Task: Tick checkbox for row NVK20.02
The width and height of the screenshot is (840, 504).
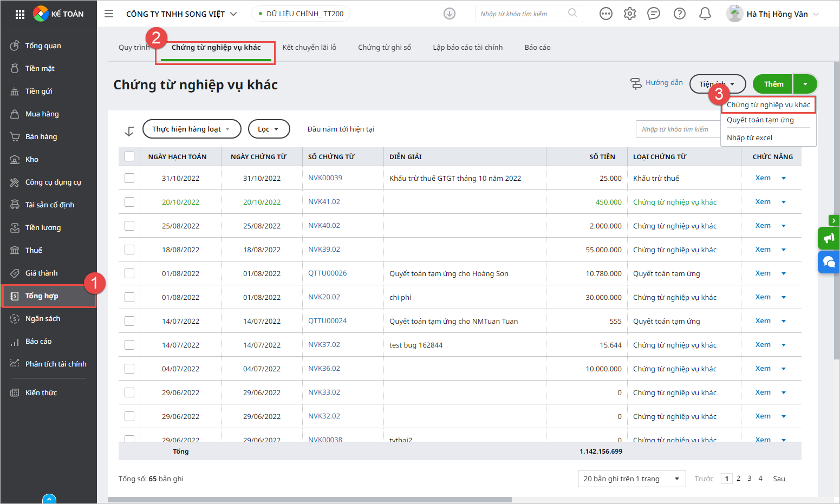Action: [129, 297]
